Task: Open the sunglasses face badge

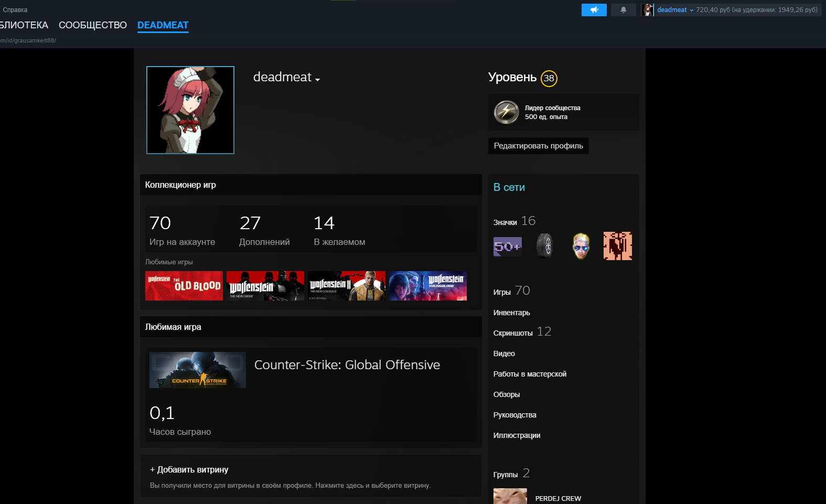Action: coord(581,246)
